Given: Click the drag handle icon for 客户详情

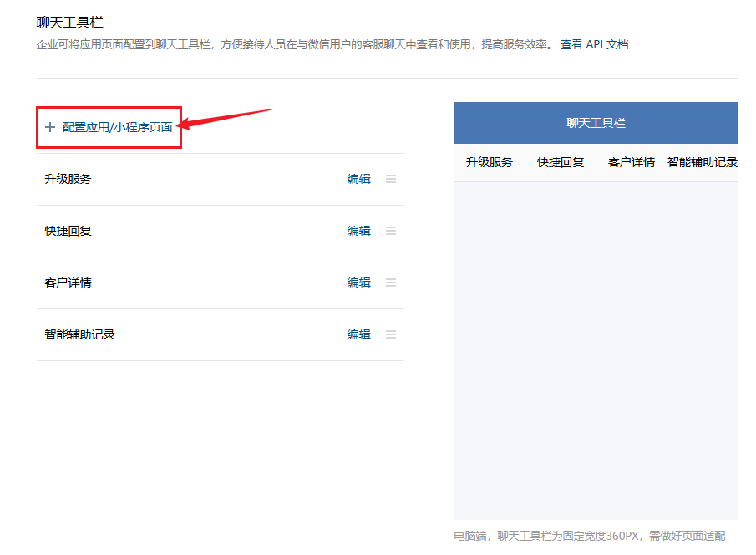Looking at the screenshot, I should 391,283.
